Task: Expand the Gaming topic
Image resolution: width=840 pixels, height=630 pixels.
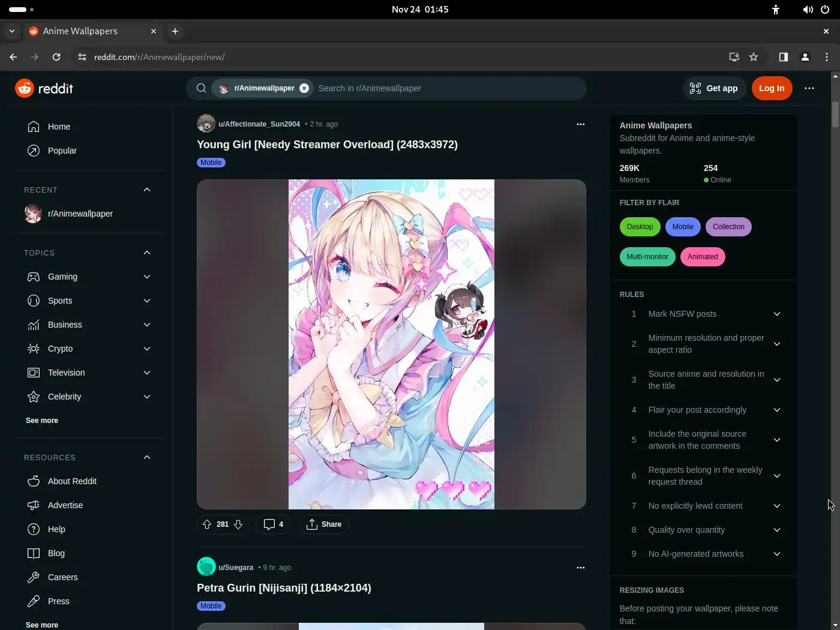Action: click(x=147, y=277)
